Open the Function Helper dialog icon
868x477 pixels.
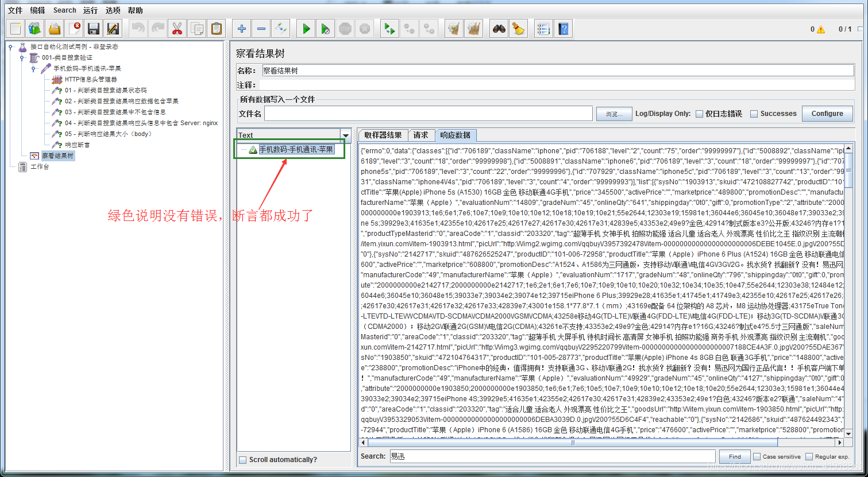click(543, 28)
